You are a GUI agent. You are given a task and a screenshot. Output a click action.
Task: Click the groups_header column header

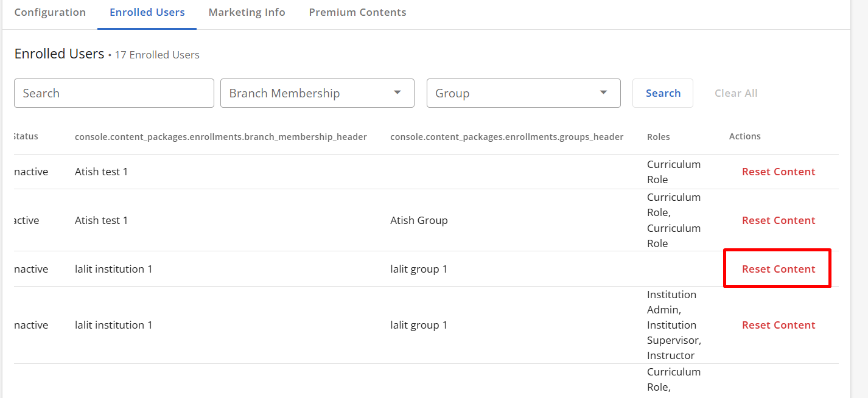click(506, 137)
